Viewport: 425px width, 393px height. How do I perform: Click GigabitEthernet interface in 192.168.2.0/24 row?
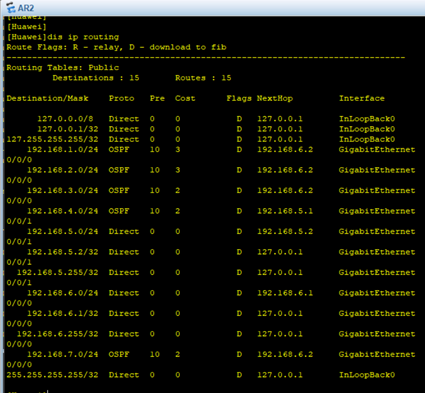point(377,170)
